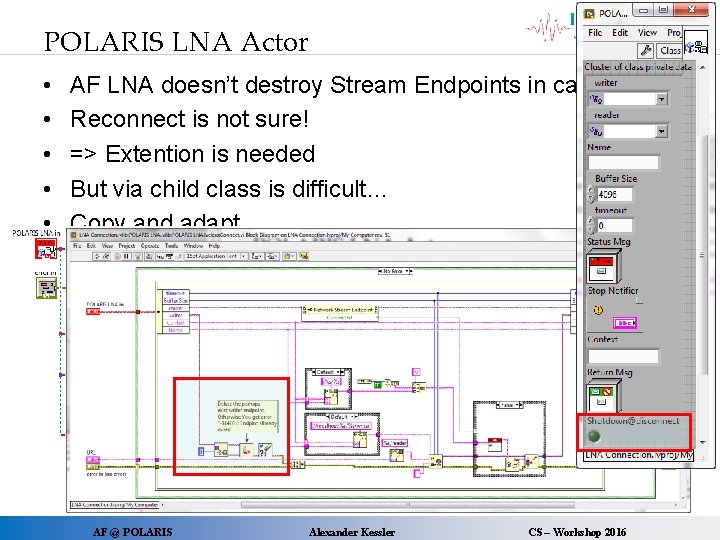Click the timeout element in unbundle node
Screen dimensions: 720x540
(174, 293)
